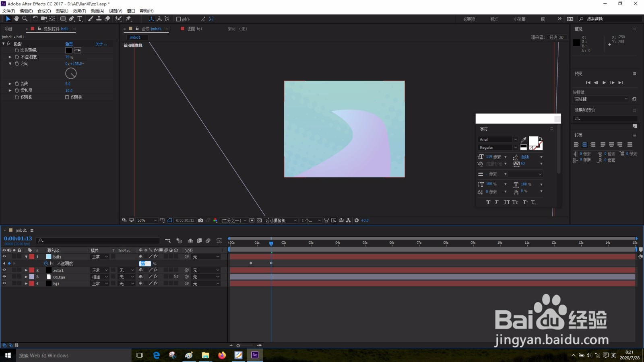Open the Arial font family dropdown
The width and height of the screenshot is (644, 362).
coord(498,140)
